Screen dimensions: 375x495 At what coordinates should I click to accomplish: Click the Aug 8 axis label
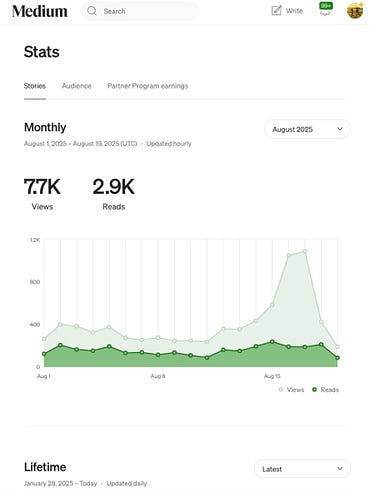point(158,376)
